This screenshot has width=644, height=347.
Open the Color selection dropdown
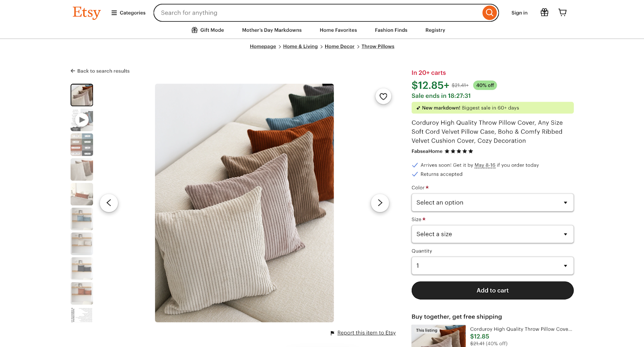coord(492,202)
